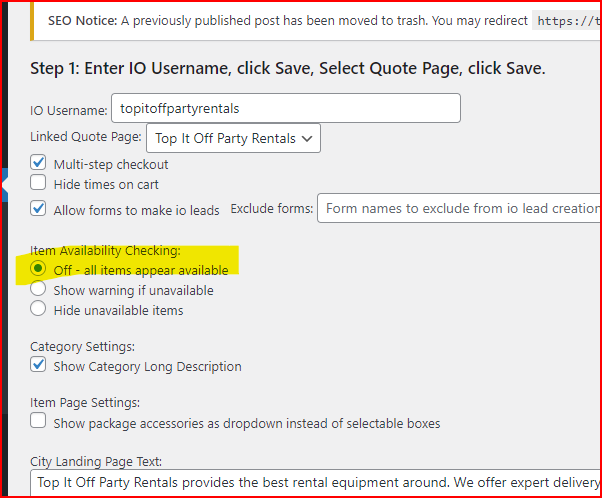Viewport: 602px width, 498px height.
Task: Click into the City Landing Page textarea
Action: [x=315, y=482]
